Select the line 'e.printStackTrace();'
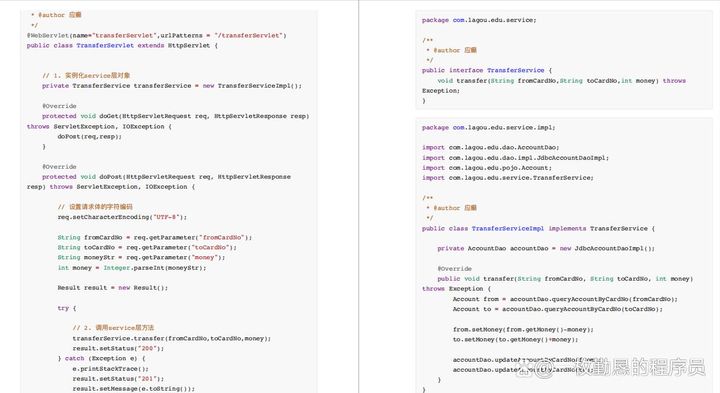 [x=111, y=369]
